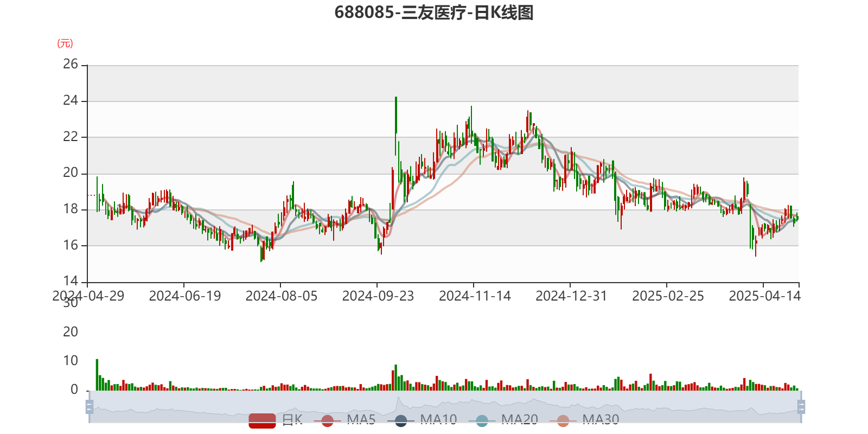Click the 2025-02-25 date label

[x=668, y=296]
